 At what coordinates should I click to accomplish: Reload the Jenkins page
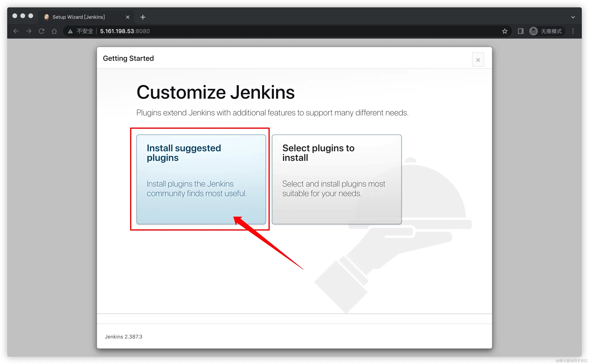pyautogui.click(x=42, y=31)
